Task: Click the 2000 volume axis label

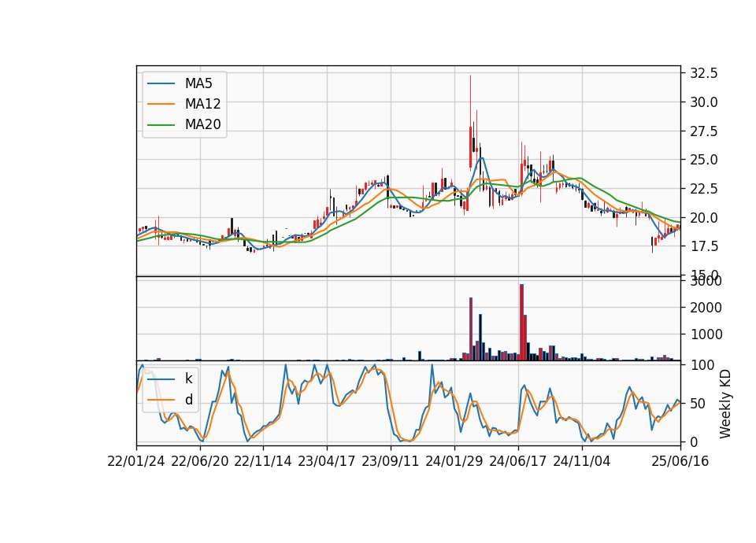Action: tap(706, 308)
